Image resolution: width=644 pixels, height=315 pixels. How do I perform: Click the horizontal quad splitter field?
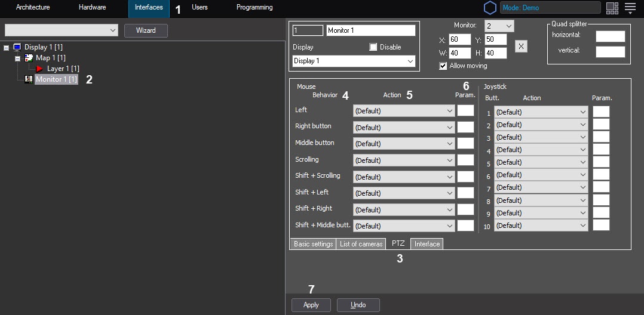pyautogui.click(x=611, y=36)
